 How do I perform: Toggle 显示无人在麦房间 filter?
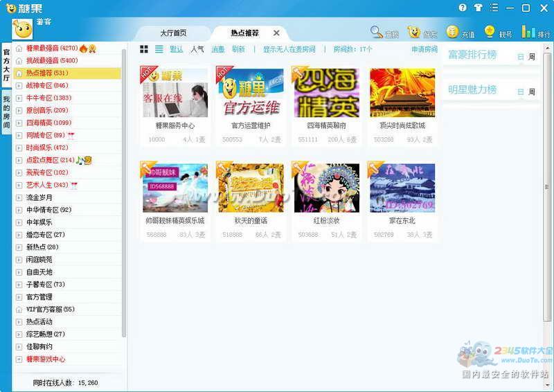point(289,50)
